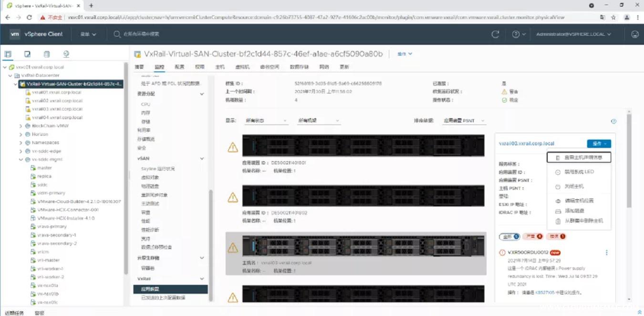The image size is (644, 316).
Task: Select chassis image for appliance DE500211401802
Action: coord(363,196)
